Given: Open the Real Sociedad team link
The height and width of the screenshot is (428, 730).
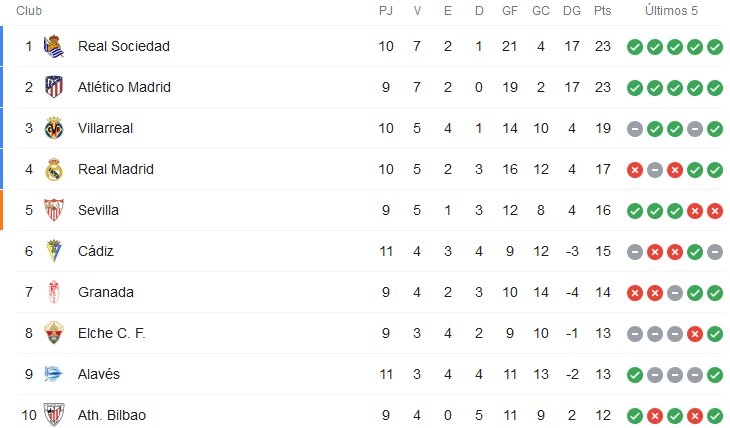Looking at the screenshot, I should pyautogui.click(x=124, y=46).
